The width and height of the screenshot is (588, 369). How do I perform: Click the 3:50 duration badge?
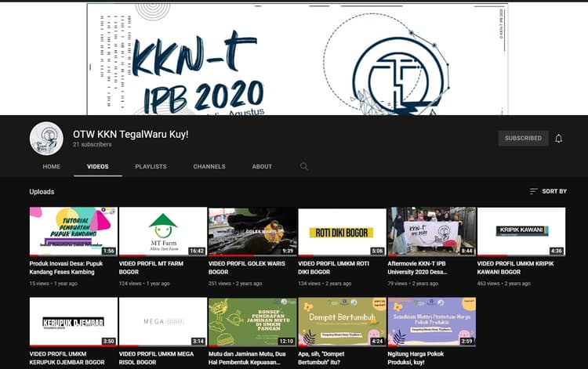(x=109, y=342)
